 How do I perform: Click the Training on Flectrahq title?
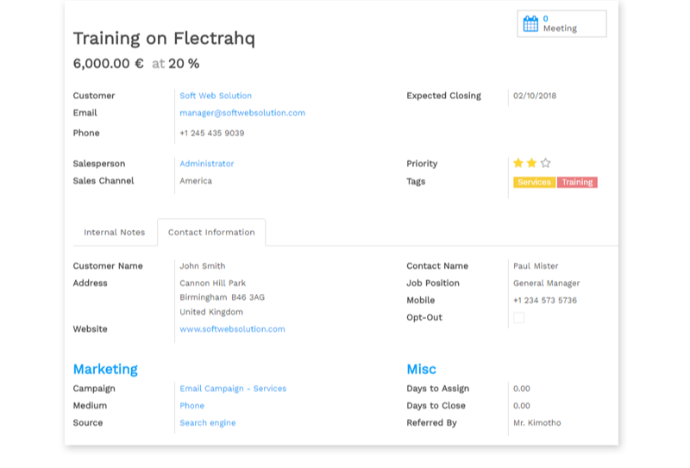click(164, 39)
